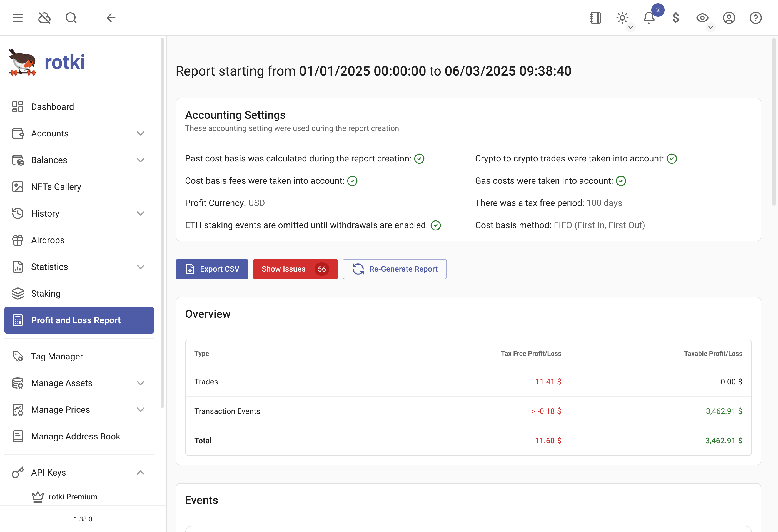Go back with the arrow icon

point(111,18)
